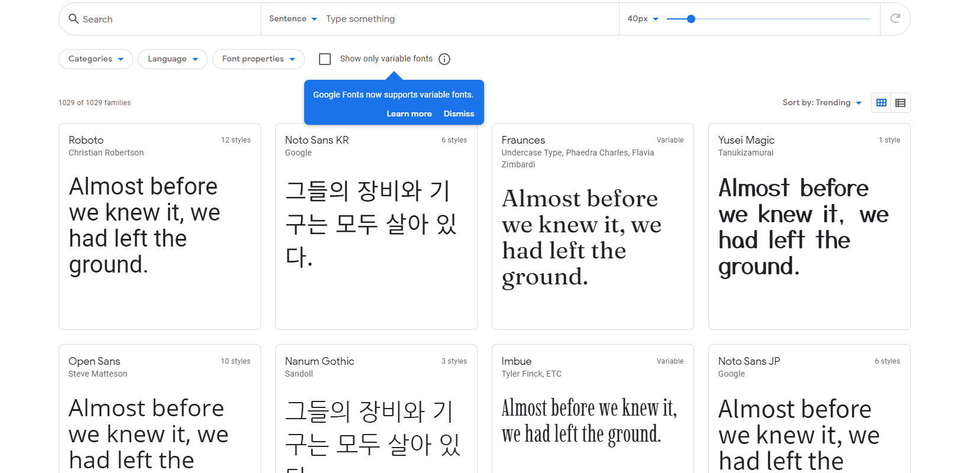The height and width of the screenshot is (473, 980).
Task: Click the Yusei Magic font title
Action: click(746, 140)
